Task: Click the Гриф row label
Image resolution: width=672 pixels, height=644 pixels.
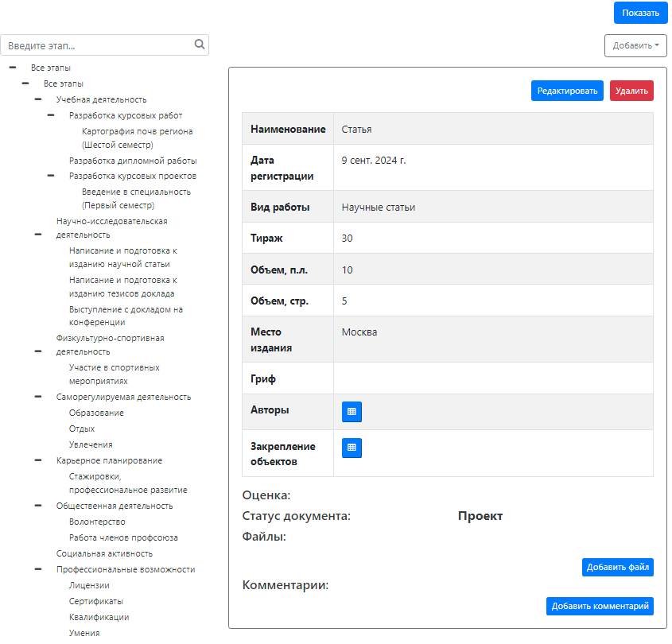Action: pos(263,378)
